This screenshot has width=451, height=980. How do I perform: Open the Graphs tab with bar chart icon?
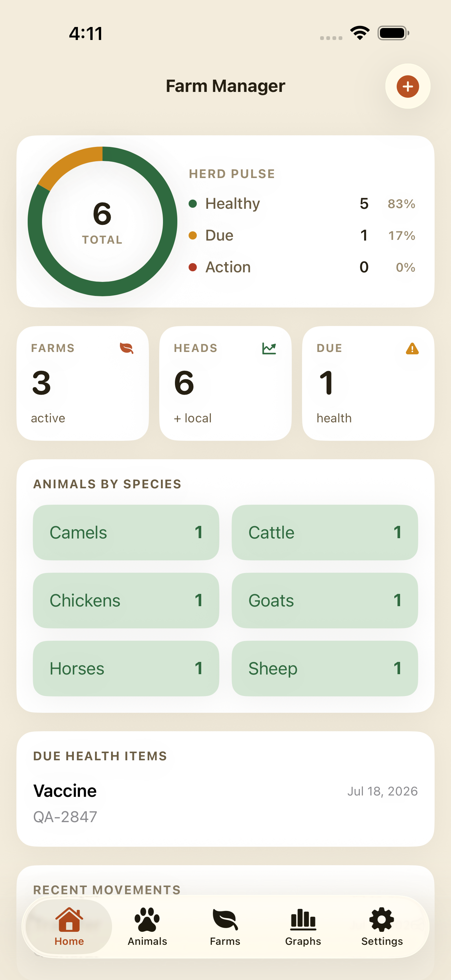click(x=303, y=927)
